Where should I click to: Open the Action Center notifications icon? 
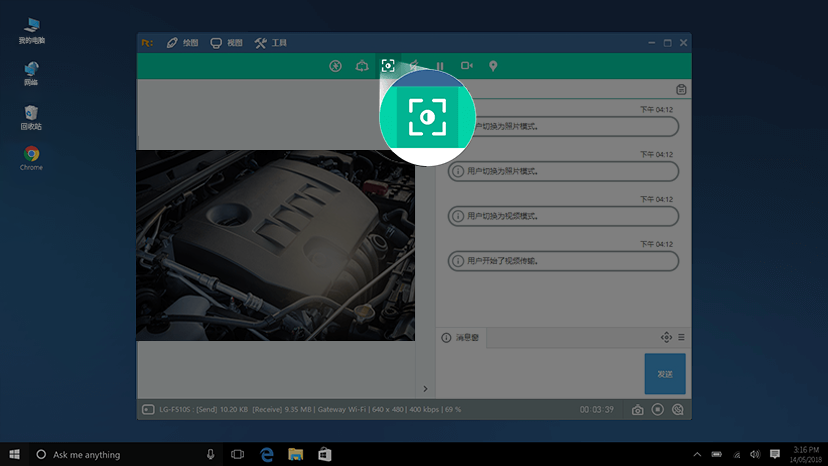click(x=775, y=454)
